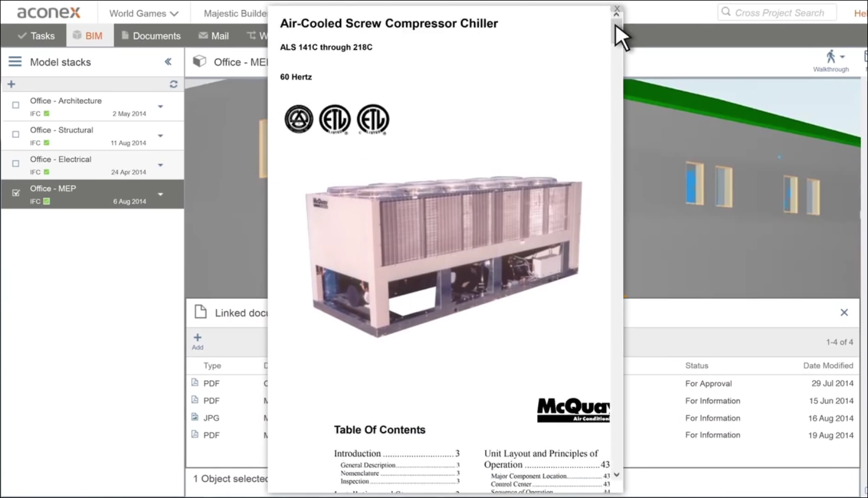Click the first round certification logo in the PDF
Viewport: 868px width, 498px height.
[299, 119]
